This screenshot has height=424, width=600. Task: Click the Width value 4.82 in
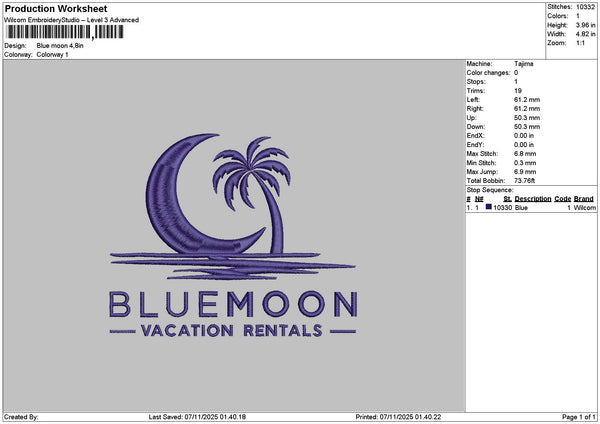[x=585, y=34]
